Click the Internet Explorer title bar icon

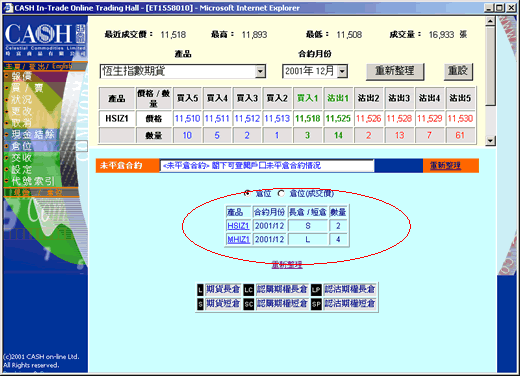click(x=8, y=8)
